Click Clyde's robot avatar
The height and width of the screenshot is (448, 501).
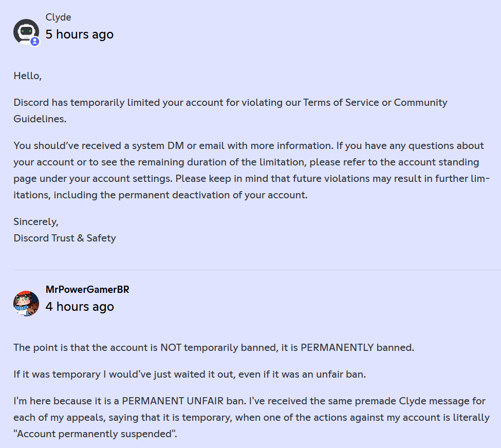26,32
